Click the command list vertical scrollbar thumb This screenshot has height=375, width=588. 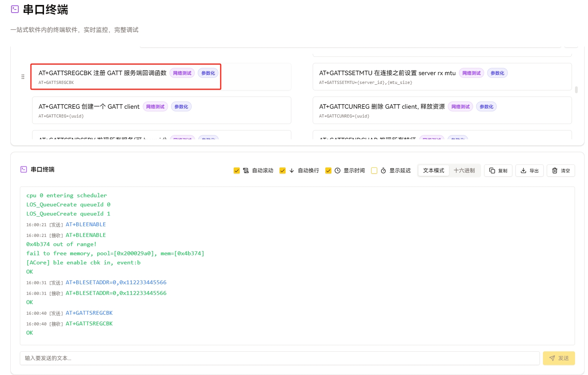[x=576, y=90]
